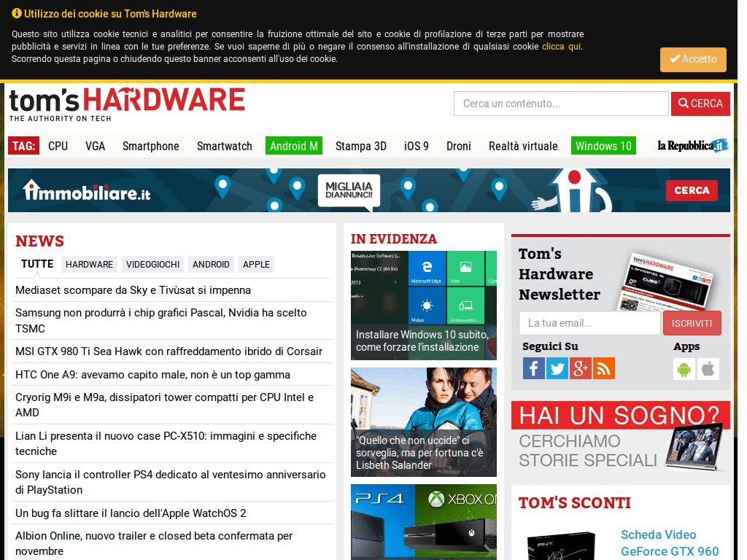Open the la Repubblica.it logo link
Screen dimensions: 747x560
coord(693,145)
